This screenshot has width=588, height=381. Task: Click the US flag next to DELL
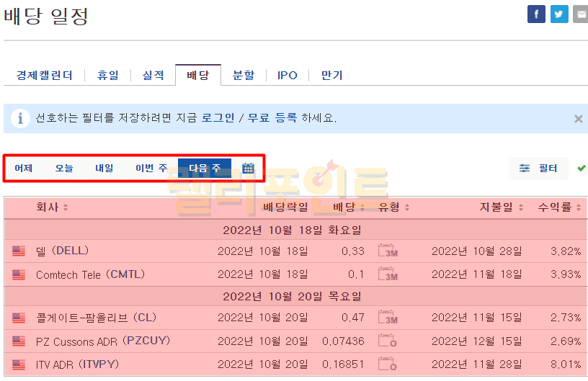coord(19,251)
